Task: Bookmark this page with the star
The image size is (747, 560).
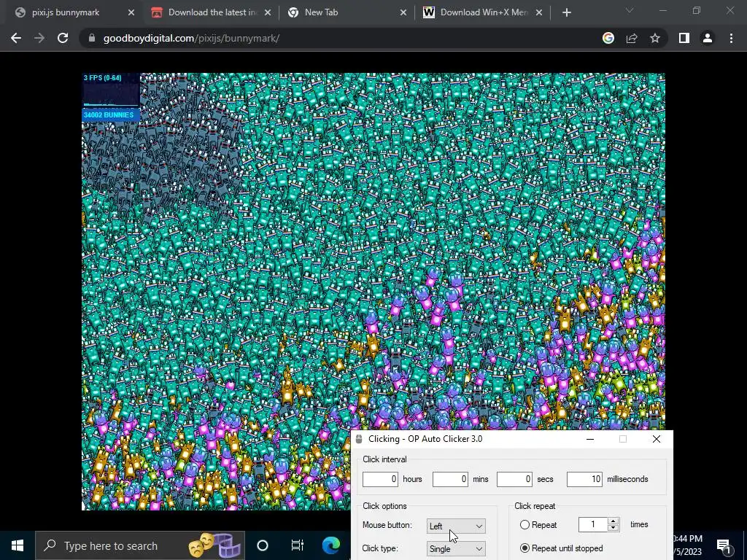Action: [x=655, y=38]
